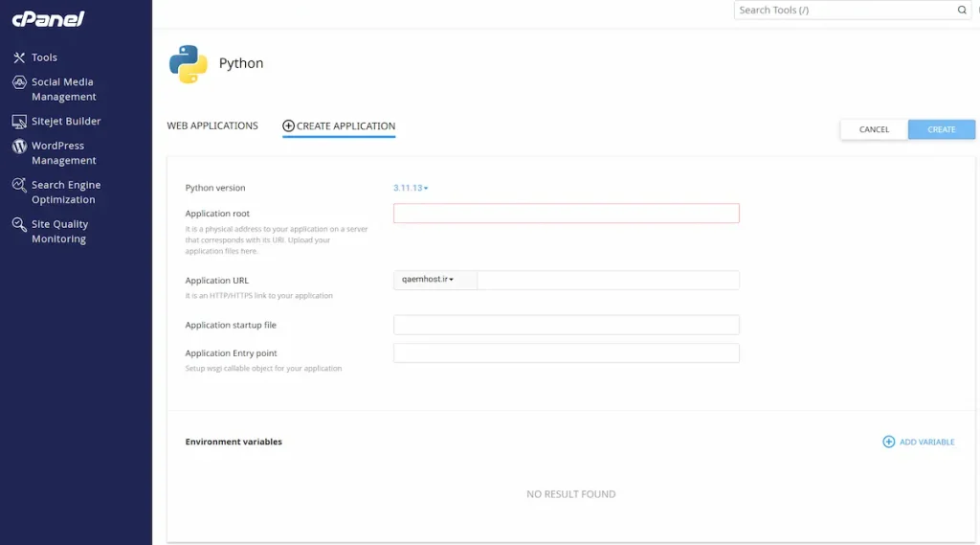Viewport: 980px width, 545px height.
Task: Open Sitejet Builder in the sidebar
Action: coord(66,122)
